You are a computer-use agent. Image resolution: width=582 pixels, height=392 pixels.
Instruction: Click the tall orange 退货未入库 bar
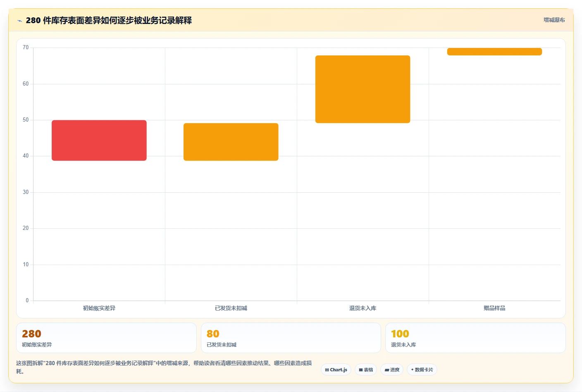(363, 89)
